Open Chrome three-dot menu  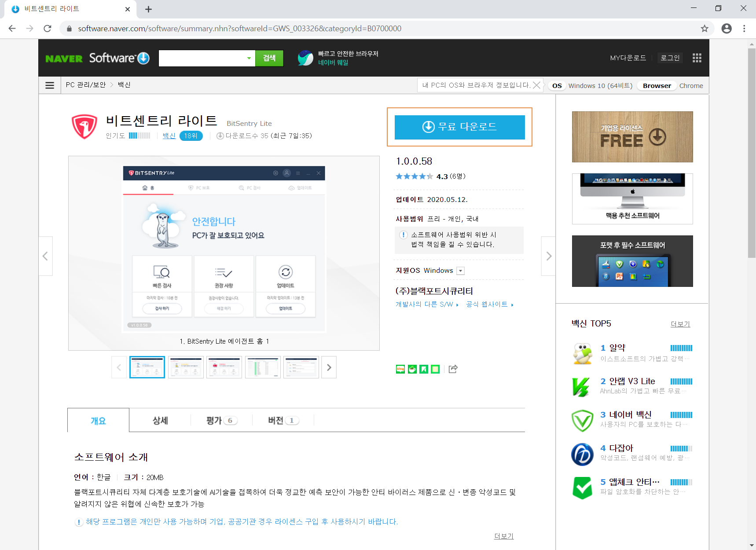pyautogui.click(x=744, y=29)
